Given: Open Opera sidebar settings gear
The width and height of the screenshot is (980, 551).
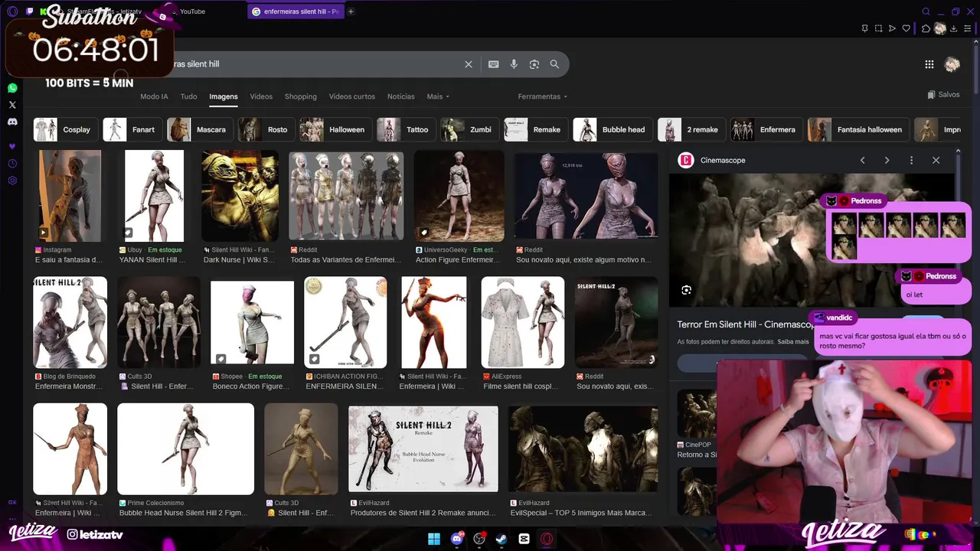Looking at the screenshot, I should (x=12, y=181).
